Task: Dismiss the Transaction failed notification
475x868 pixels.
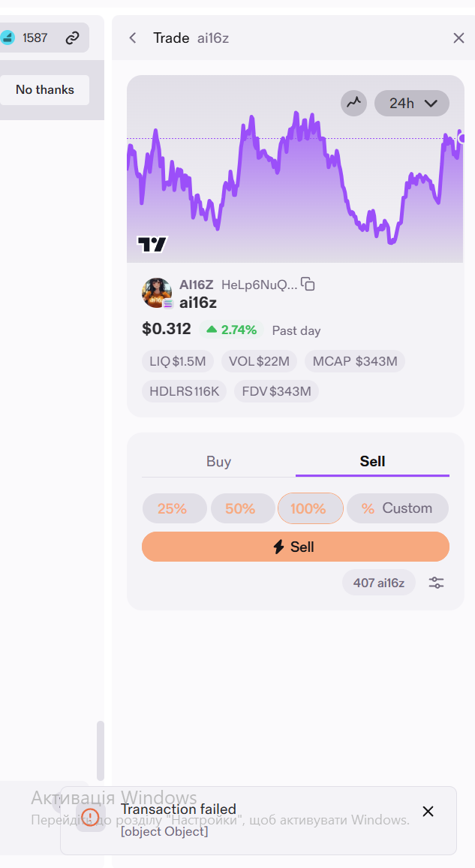Action: click(428, 812)
